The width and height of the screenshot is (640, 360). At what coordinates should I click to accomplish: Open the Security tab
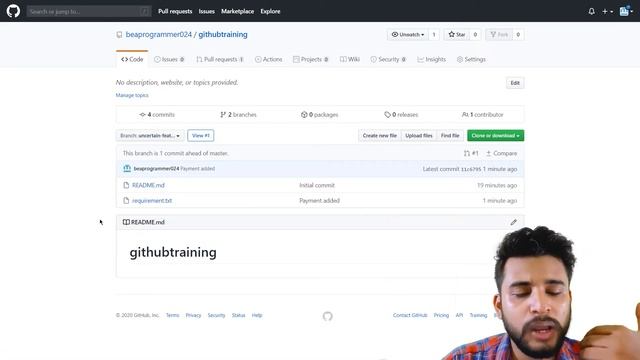388,59
